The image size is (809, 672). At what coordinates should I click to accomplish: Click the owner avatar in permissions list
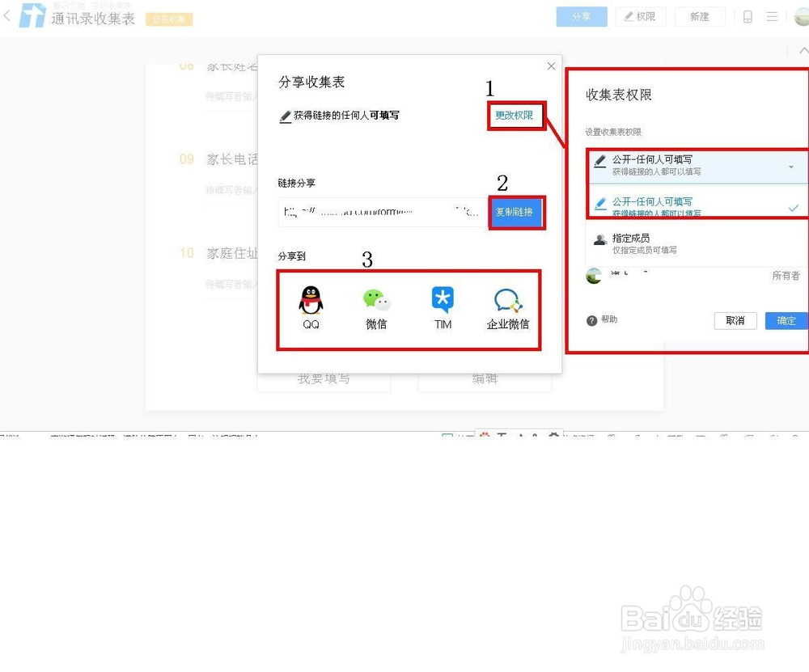click(x=594, y=276)
